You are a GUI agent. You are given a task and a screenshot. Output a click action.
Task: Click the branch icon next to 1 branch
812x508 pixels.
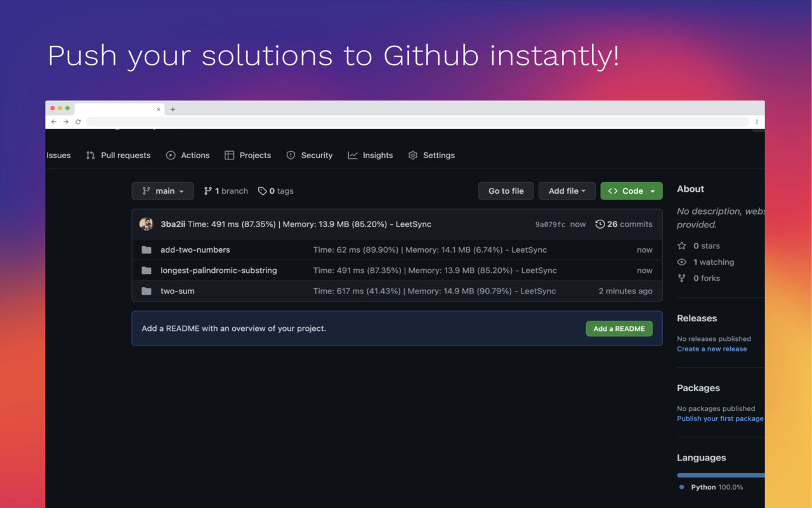[207, 190]
